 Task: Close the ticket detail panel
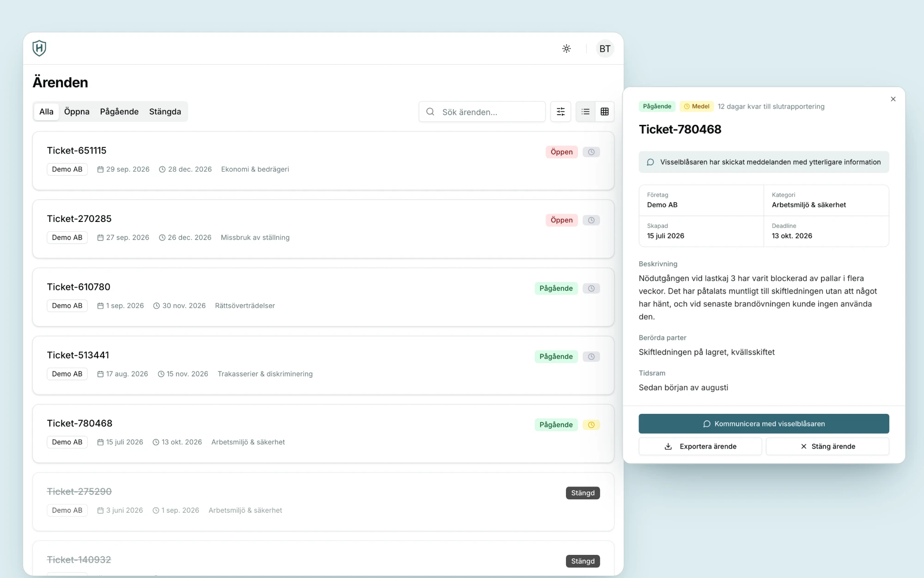point(893,99)
